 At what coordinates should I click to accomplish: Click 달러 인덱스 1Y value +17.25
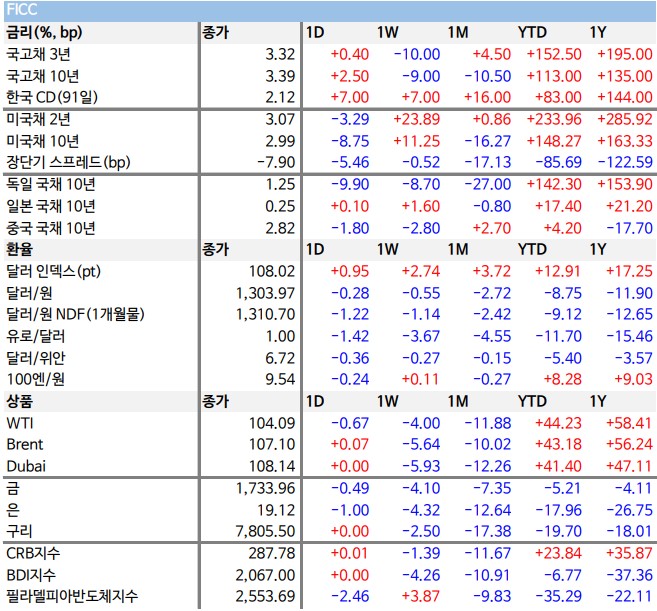[x=629, y=272]
